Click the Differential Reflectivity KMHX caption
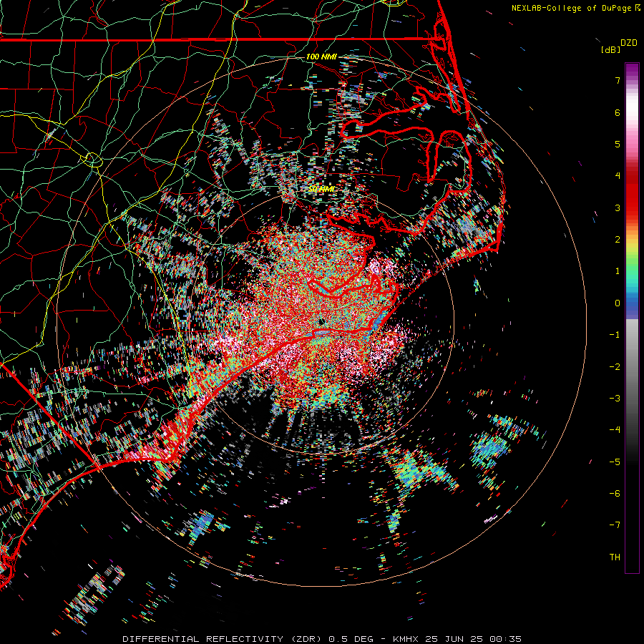This screenshot has height=644, width=644. [x=322, y=639]
